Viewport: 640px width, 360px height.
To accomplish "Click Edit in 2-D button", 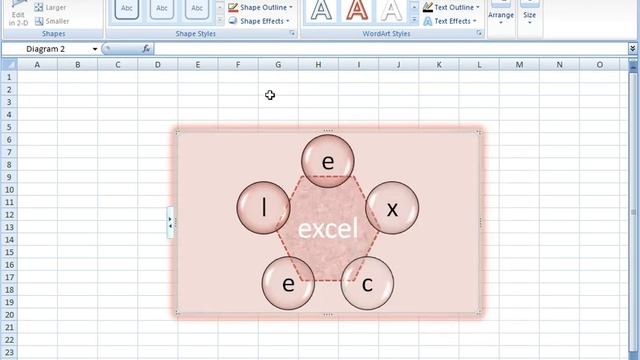I will [18, 14].
